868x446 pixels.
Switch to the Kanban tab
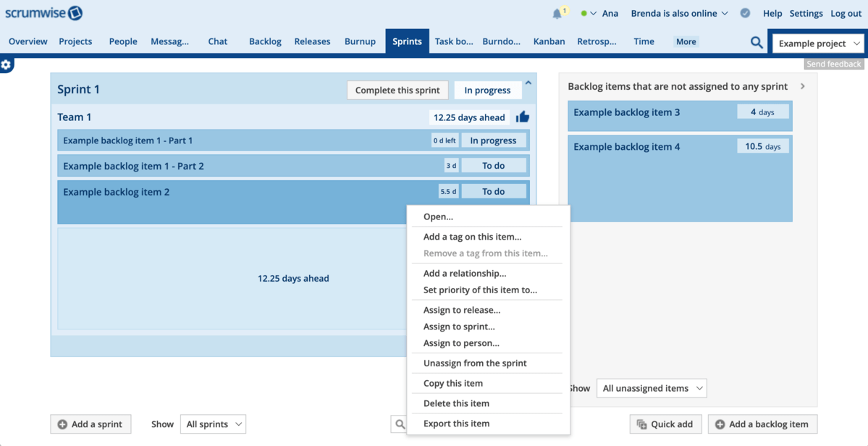coord(549,41)
